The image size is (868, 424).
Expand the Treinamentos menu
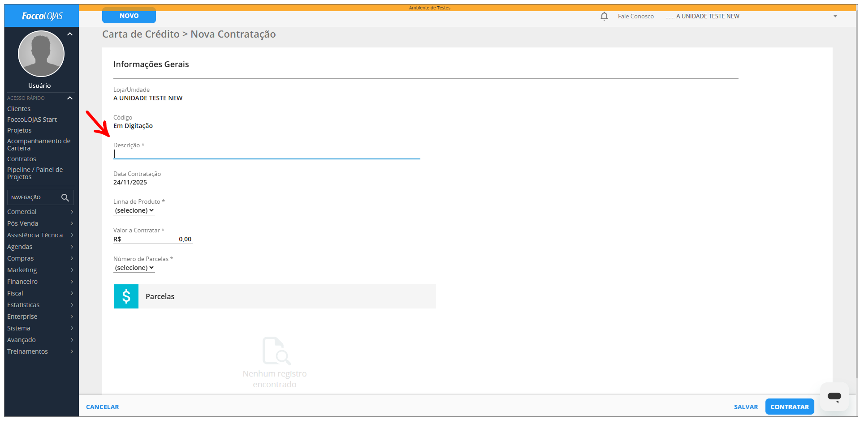coord(40,351)
